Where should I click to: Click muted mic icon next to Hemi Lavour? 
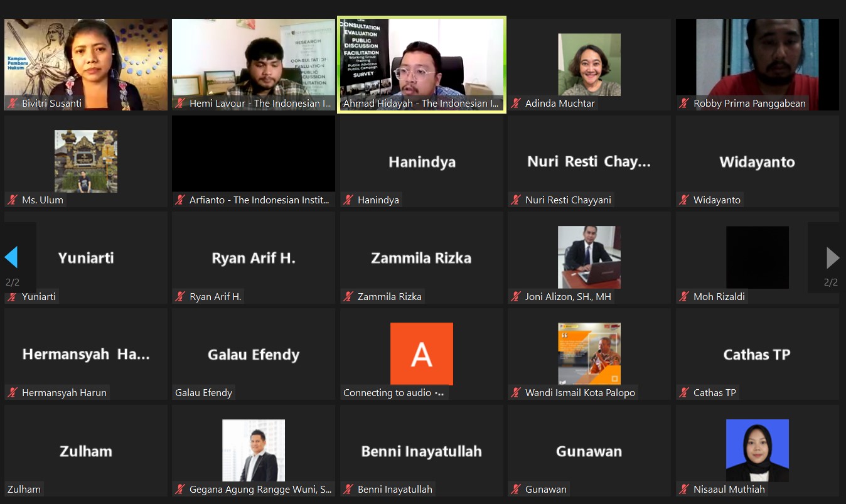coord(180,104)
